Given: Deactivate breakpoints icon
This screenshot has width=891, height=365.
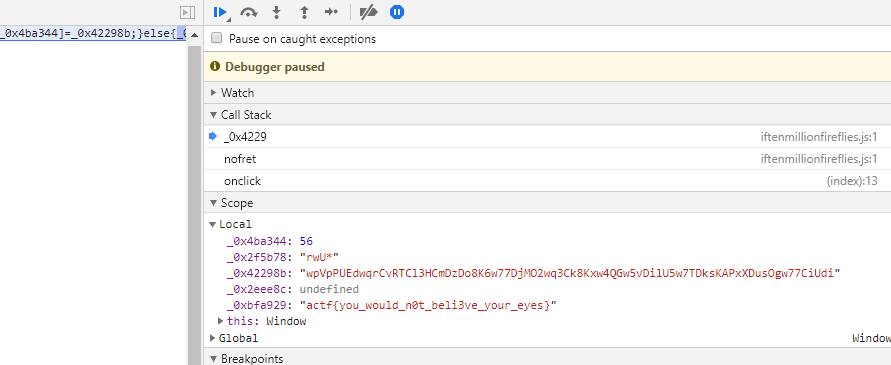Looking at the screenshot, I should click(x=369, y=12).
